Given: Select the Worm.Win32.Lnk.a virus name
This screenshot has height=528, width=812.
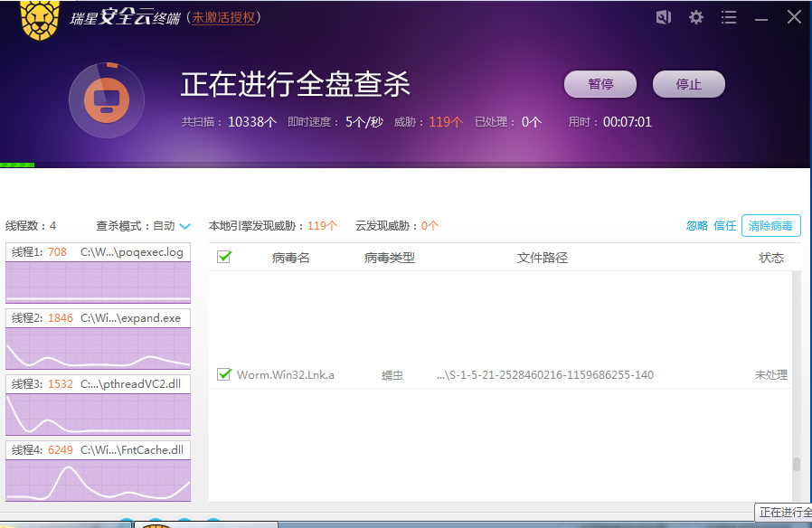Looking at the screenshot, I should [286, 375].
